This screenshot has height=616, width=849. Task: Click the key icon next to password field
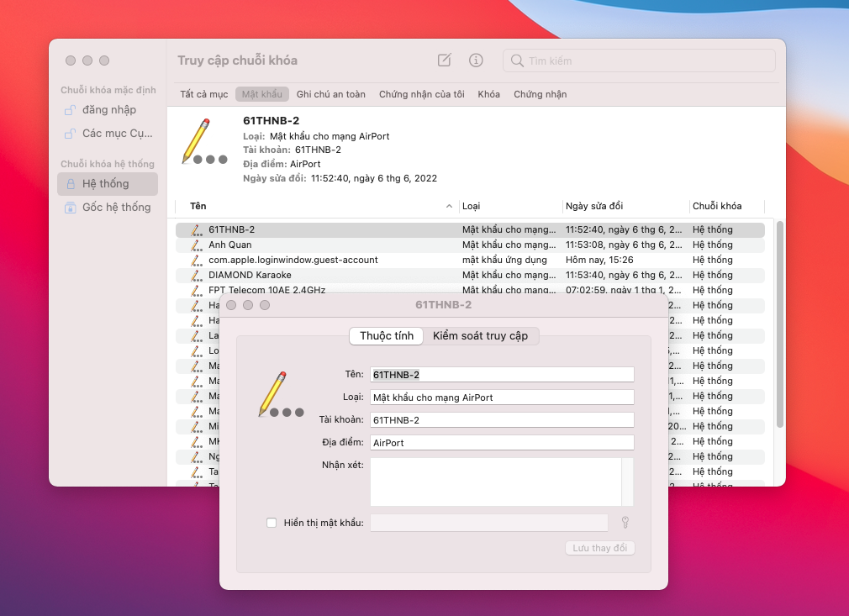click(x=625, y=523)
